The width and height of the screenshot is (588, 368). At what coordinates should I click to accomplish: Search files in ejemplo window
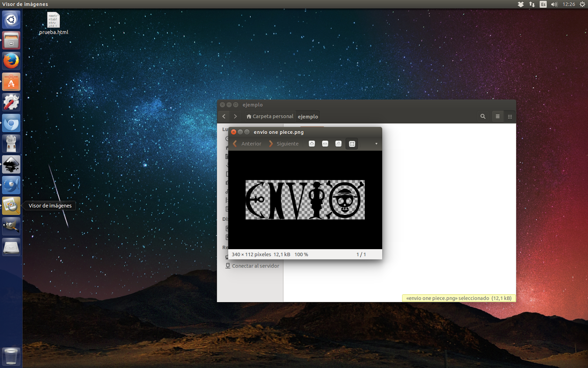point(483,117)
